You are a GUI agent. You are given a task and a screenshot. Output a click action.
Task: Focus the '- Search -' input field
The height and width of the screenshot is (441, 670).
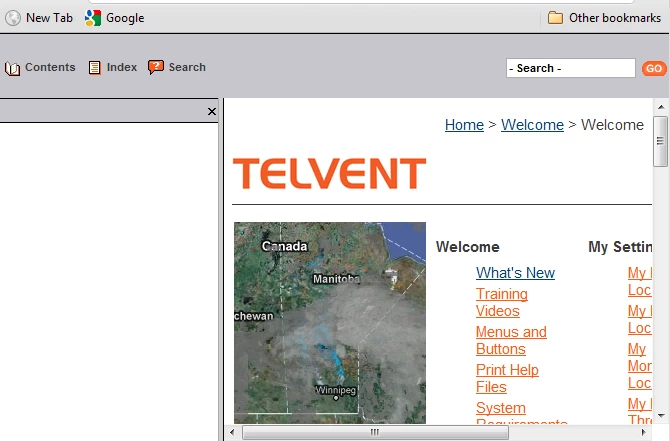point(570,68)
